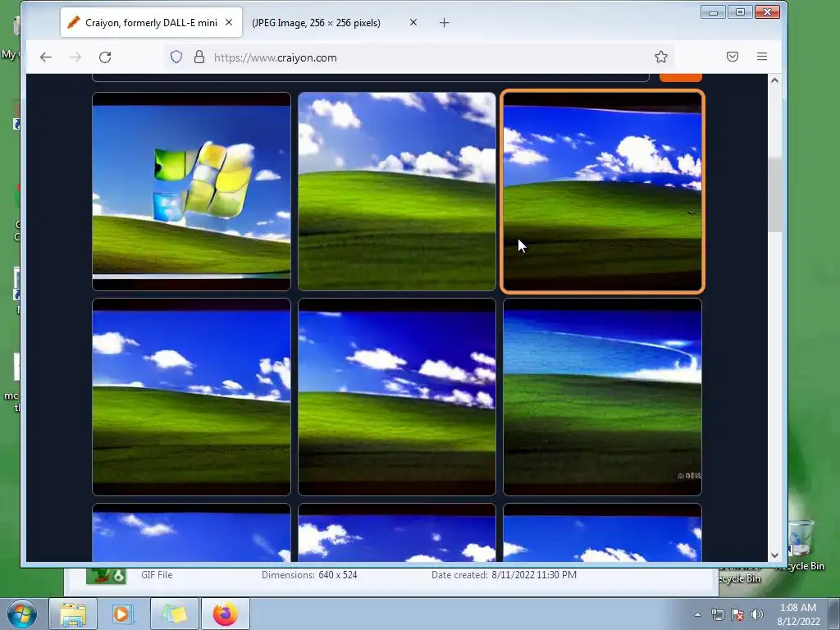
Task: View site security via padlock icon
Action: pyautogui.click(x=199, y=57)
